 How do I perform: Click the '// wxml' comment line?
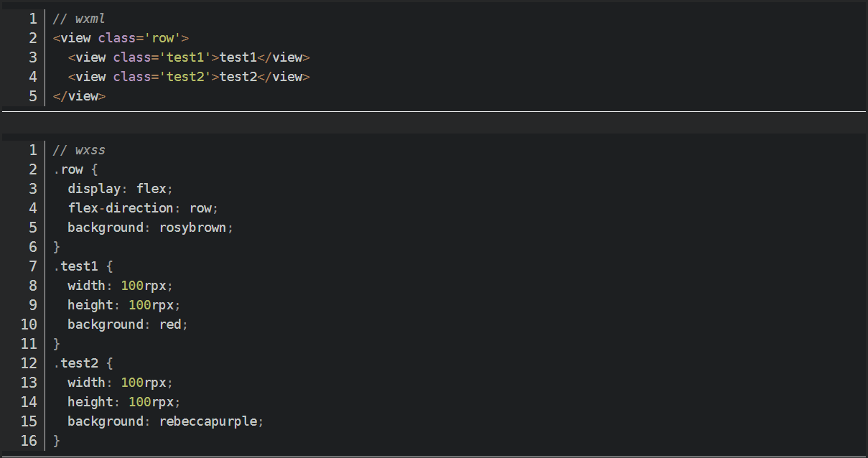click(79, 19)
